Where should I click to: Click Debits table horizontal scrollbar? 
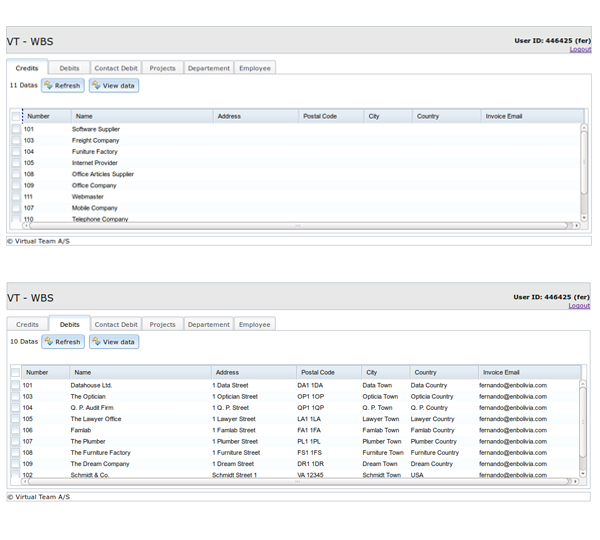coord(300,481)
